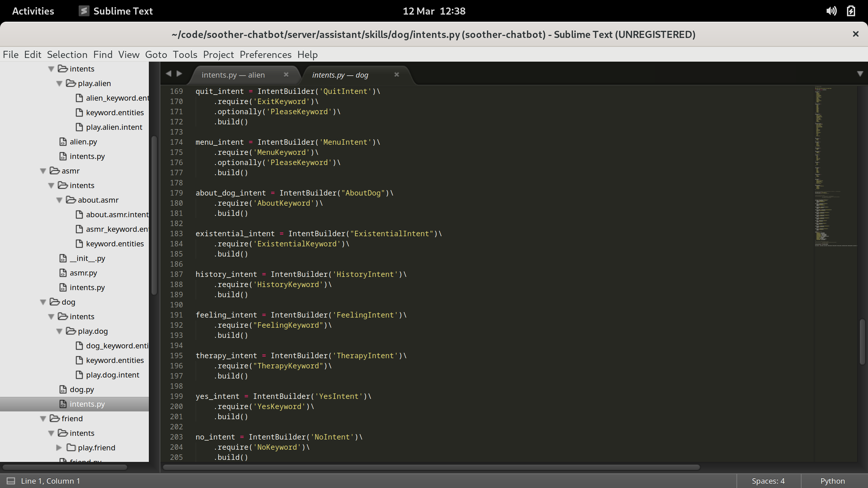Screen dimensions: 868x488
Task: Open the Goto menu
Action: click(x=156, y=55)
